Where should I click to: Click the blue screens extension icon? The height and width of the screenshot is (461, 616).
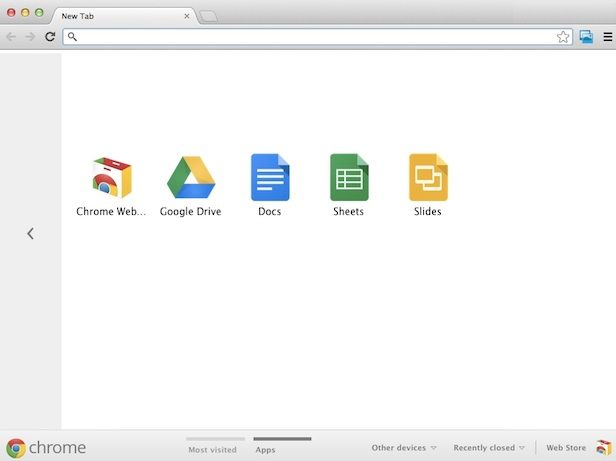tap(586, 37)
